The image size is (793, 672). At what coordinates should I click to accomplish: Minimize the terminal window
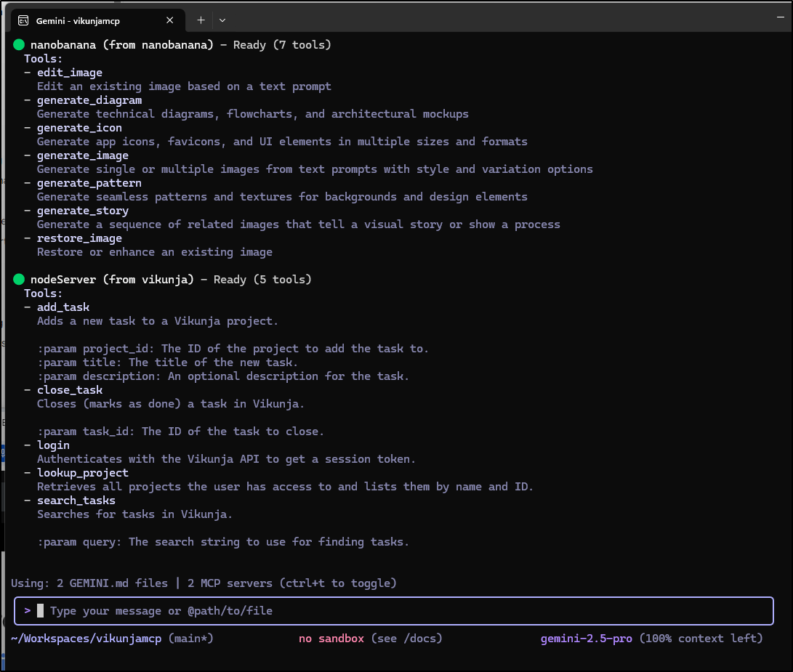781,16
